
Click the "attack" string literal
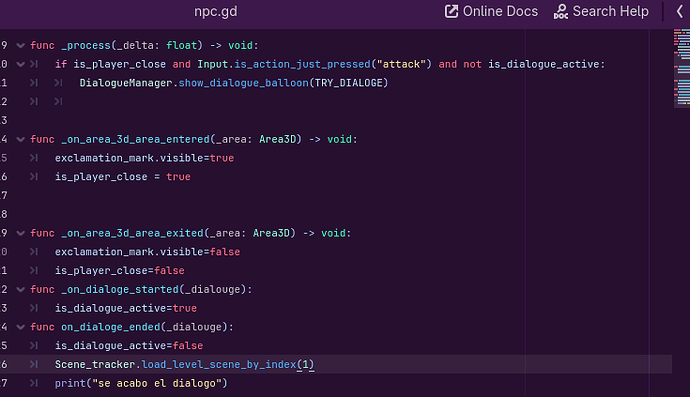coord(401,64)
